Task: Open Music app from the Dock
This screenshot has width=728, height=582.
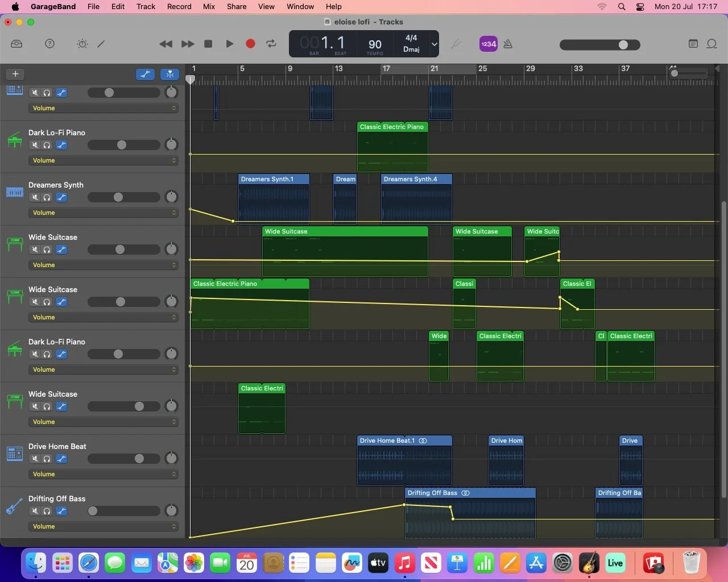Action: pyautogui.click(x=404, y=563)
